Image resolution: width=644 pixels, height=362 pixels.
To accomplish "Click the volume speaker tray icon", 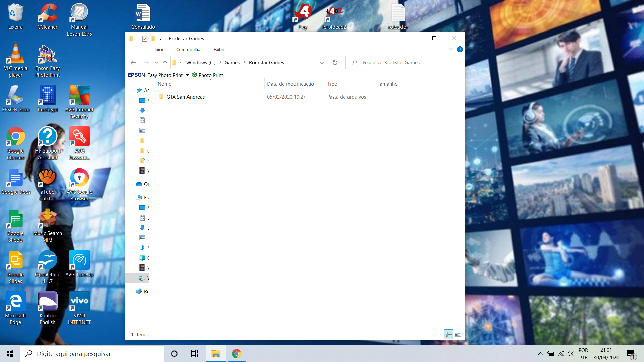I will [570, 354].
